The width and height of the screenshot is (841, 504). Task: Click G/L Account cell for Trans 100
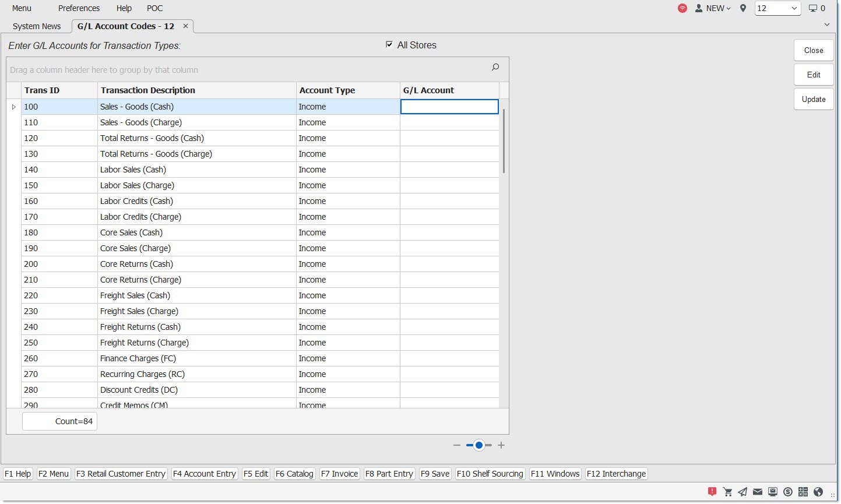coord(449,107)
